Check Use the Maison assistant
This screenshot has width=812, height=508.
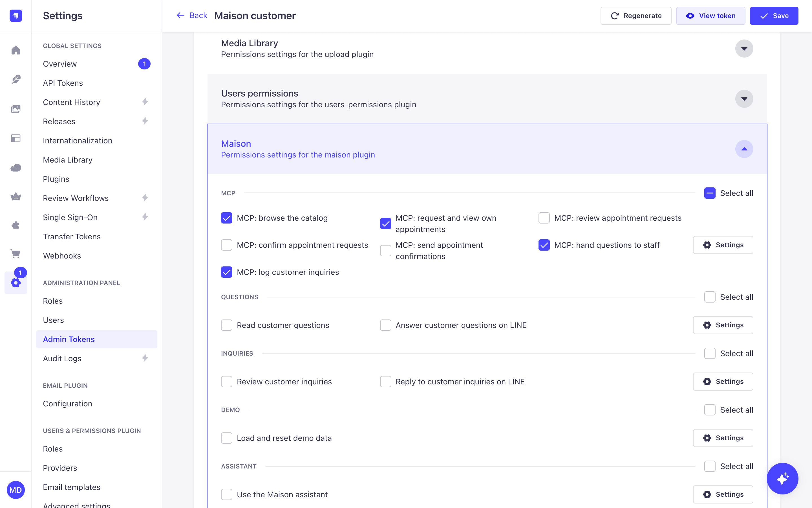(x=227, y=494)
